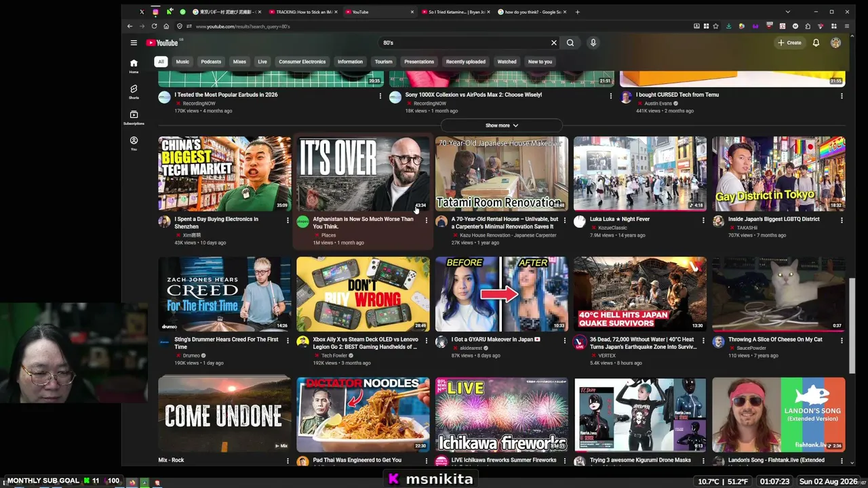This screenshot has height=488, width=868.
Task: Filter results by Mixes chip
Action: coord(239,62)
